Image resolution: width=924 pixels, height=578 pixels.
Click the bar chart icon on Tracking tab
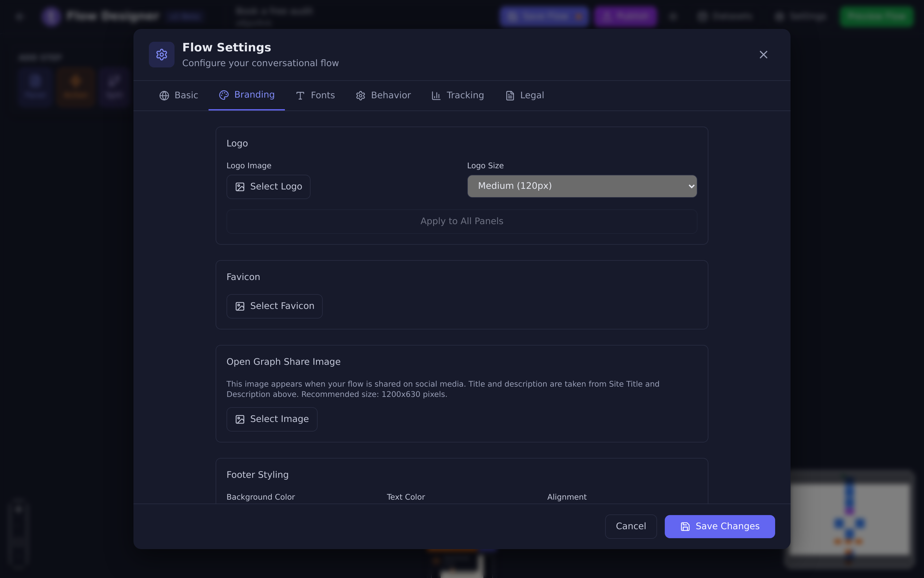pos(436,96)
